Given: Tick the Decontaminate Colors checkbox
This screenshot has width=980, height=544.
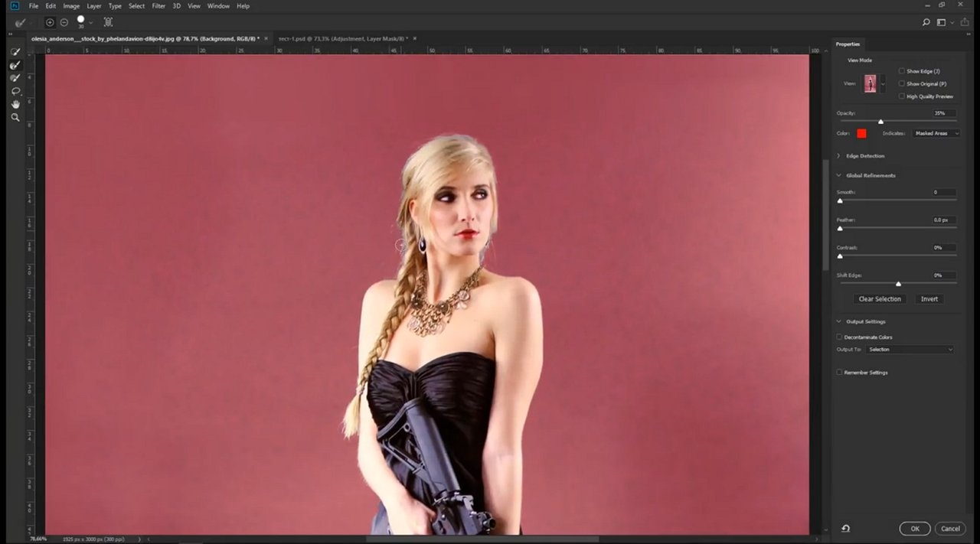Looking at the screenshot, I should tap(839, 337).
